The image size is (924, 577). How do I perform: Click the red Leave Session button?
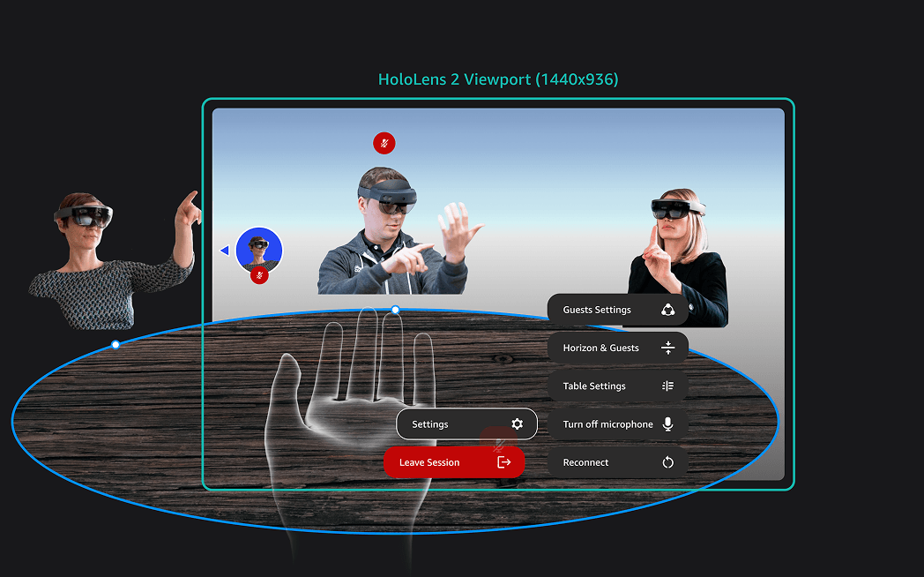(454, 462)
